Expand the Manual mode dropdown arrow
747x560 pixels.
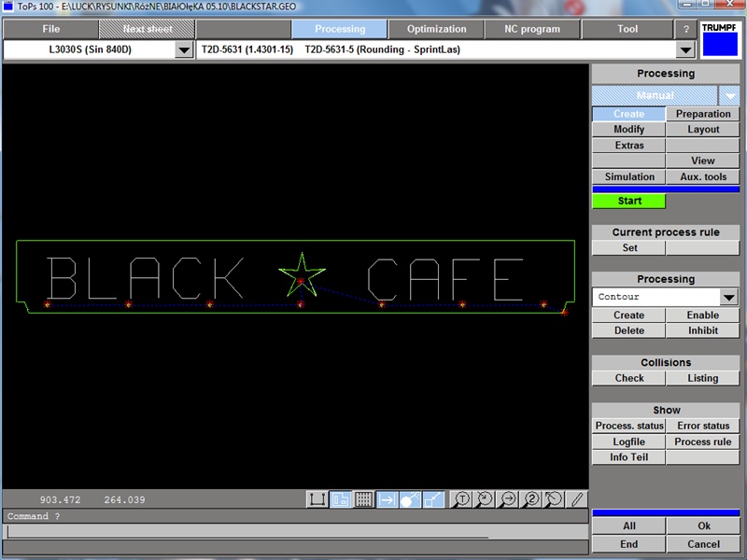click(729, 96)
